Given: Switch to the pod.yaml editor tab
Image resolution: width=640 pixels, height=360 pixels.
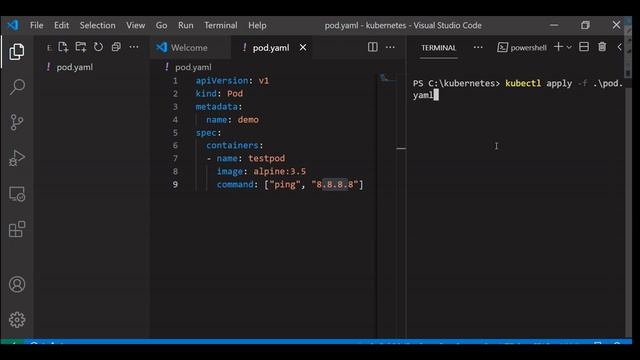Looking at the screenshot, I should [x=271, y=48].
